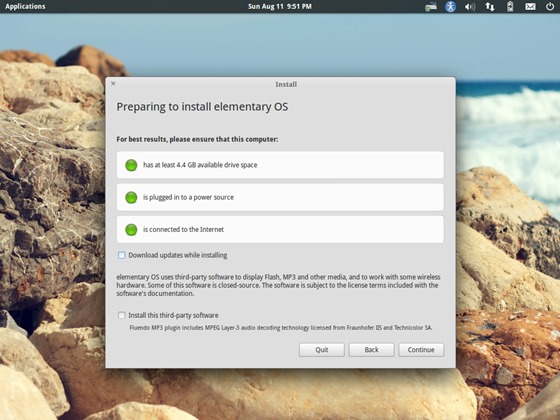Click green indicator beside Internet connection requirement
The image size is (560, 420).
[131, 230]
